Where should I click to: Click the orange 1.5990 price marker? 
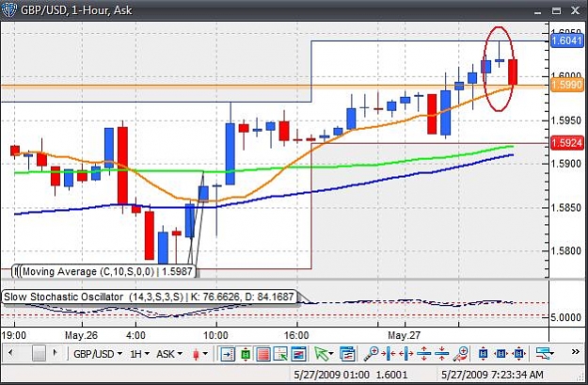pyautogui.click(x=566, y=85)
